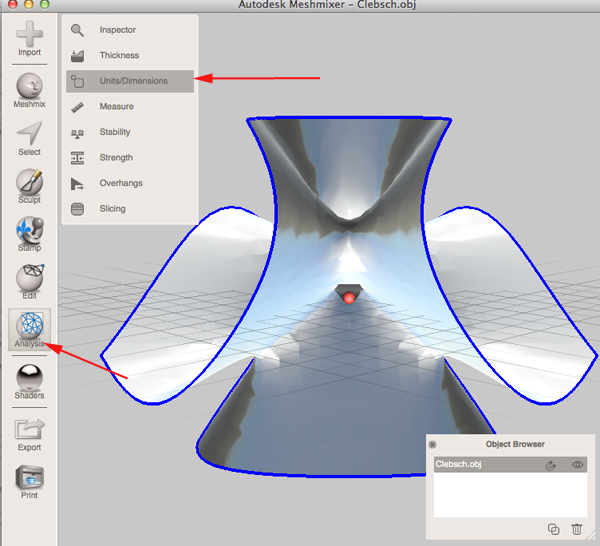
Task: Toggle visibility eye for Clebsch.obj
Action: click(577, 465)
